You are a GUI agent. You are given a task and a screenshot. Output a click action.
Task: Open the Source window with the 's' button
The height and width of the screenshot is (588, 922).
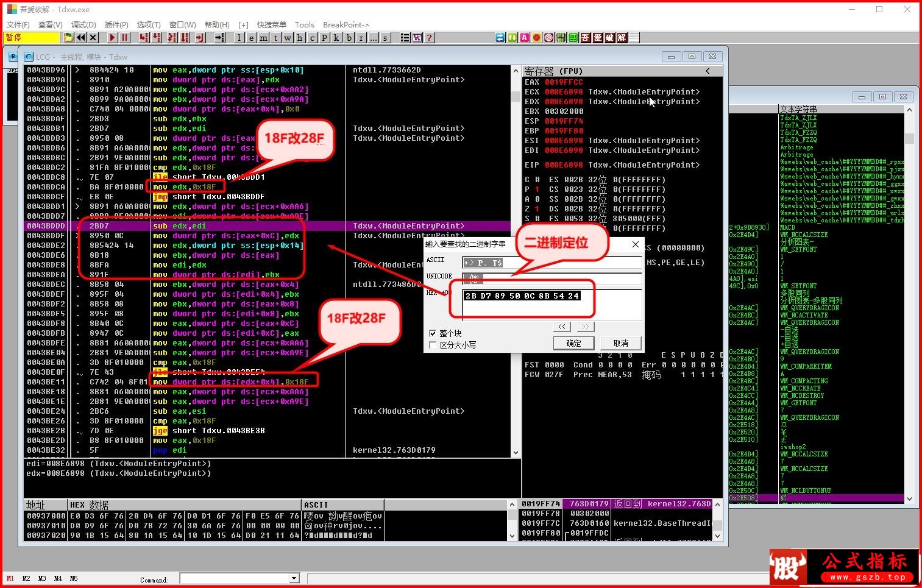[385, 38]
